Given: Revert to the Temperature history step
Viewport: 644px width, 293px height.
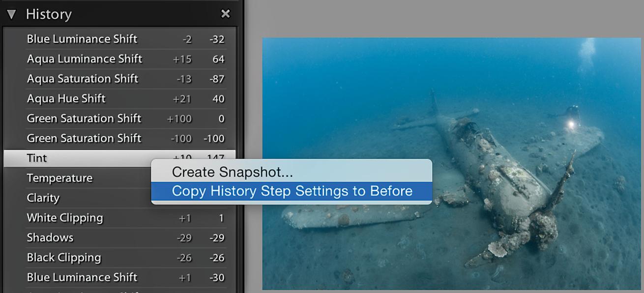Looking at the screenshot, I should coord(59,178).
